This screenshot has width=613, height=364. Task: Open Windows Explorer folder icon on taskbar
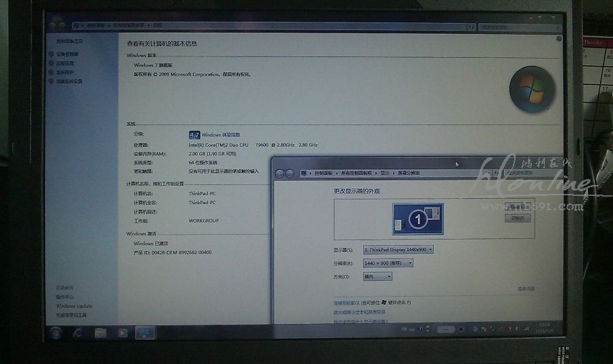coord(101,333)
